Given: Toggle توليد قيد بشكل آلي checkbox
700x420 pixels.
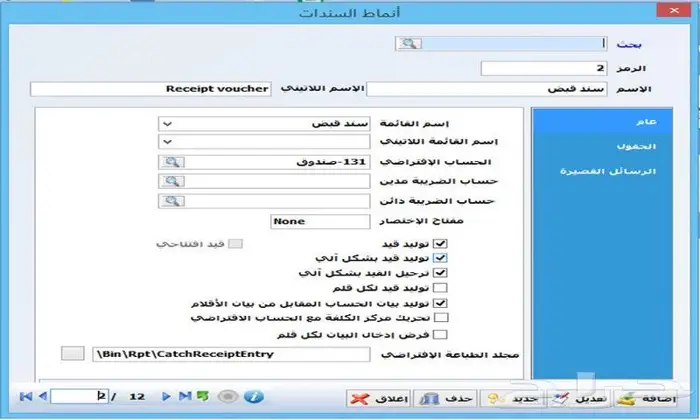Looking at the screenshot, I should pyautogui.click(x=440, y=258).
